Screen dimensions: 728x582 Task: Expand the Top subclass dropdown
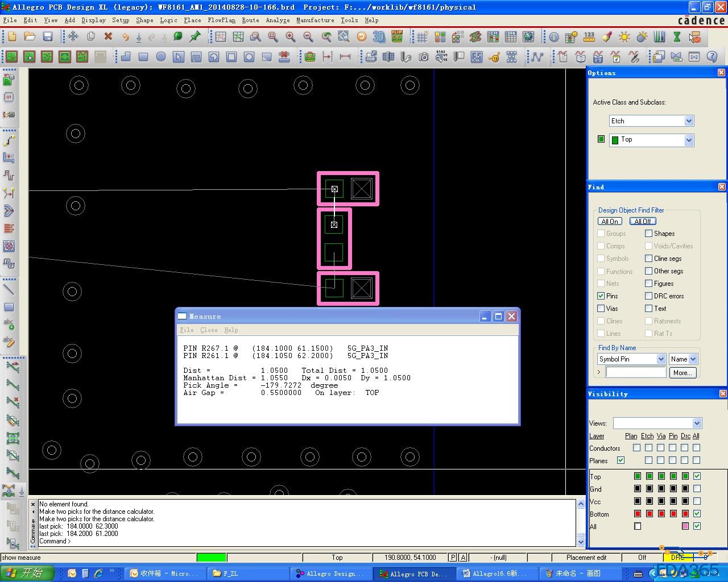pos(689,140)
